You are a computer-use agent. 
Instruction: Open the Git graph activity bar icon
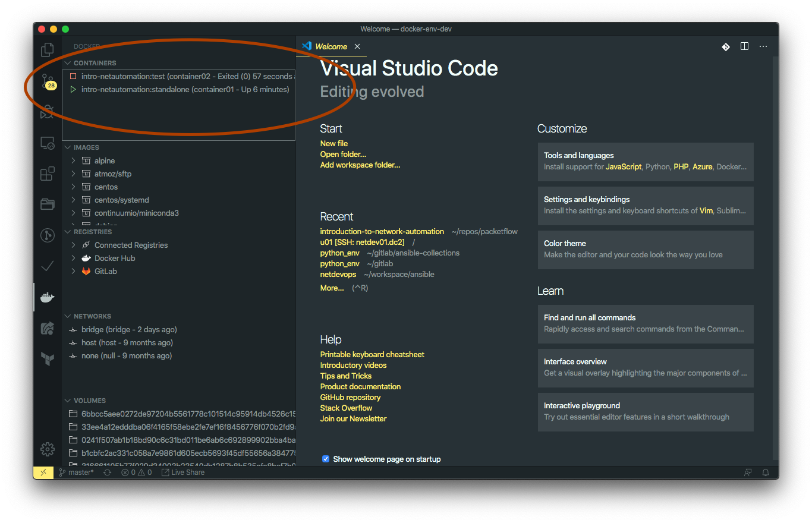[48, 235]
